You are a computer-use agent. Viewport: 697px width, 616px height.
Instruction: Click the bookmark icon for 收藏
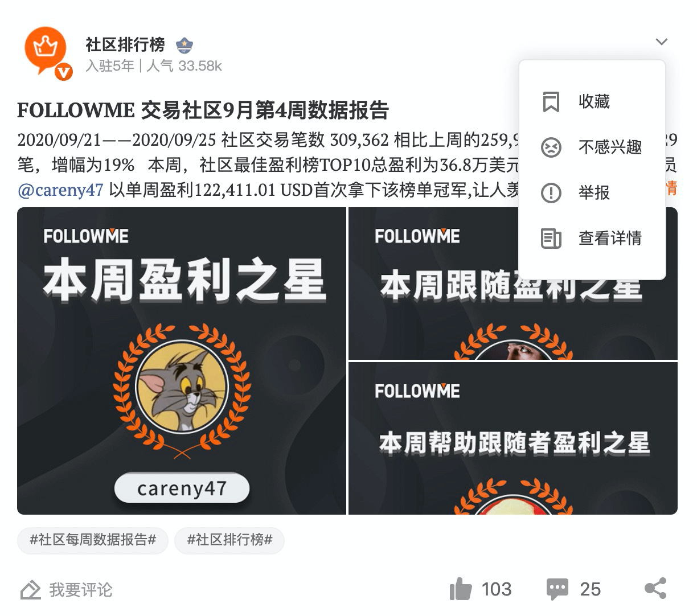551,101
